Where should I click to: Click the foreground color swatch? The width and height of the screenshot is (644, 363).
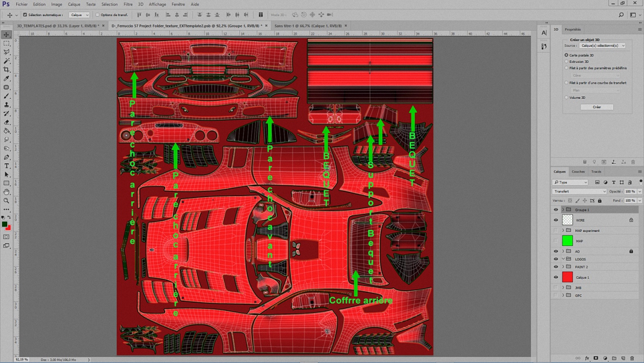click(5, 225)
